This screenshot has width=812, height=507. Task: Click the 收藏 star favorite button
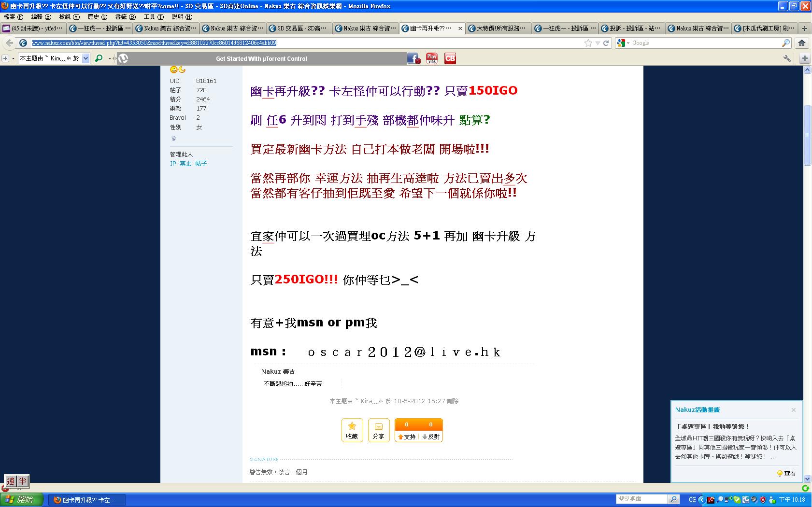[x=352, y=430]
